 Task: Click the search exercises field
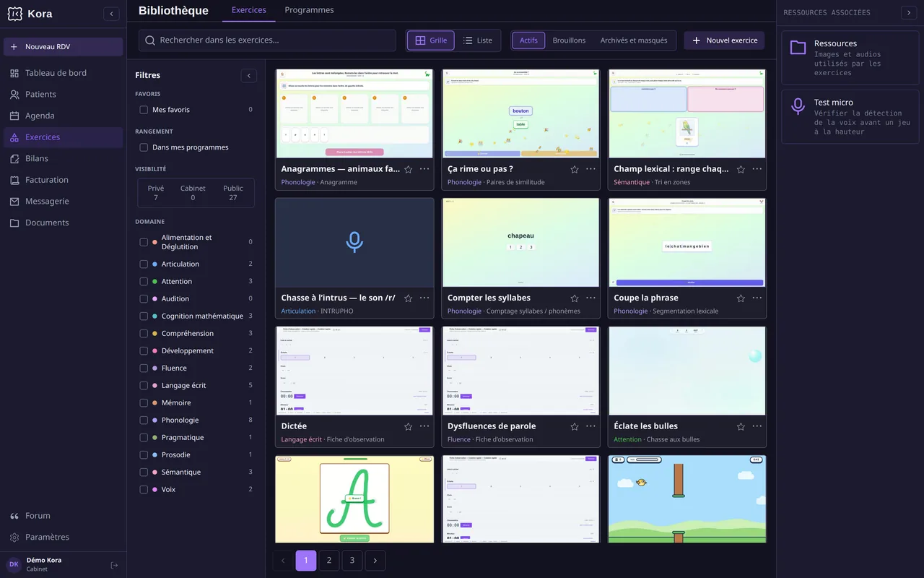[267, 40]
